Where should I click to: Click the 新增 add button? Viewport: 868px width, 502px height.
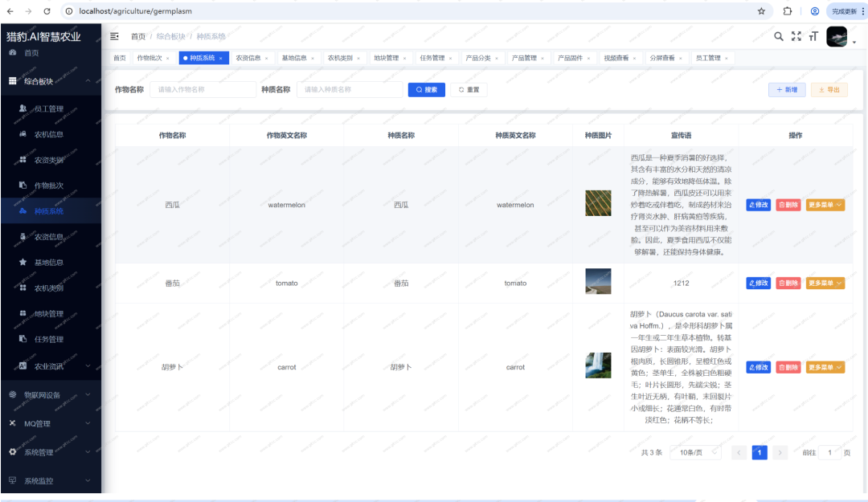pos(787,90)
